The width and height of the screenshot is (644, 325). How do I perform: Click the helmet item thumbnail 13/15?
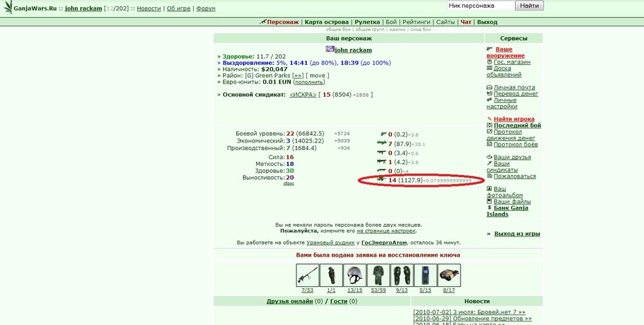tap(355, 275)
